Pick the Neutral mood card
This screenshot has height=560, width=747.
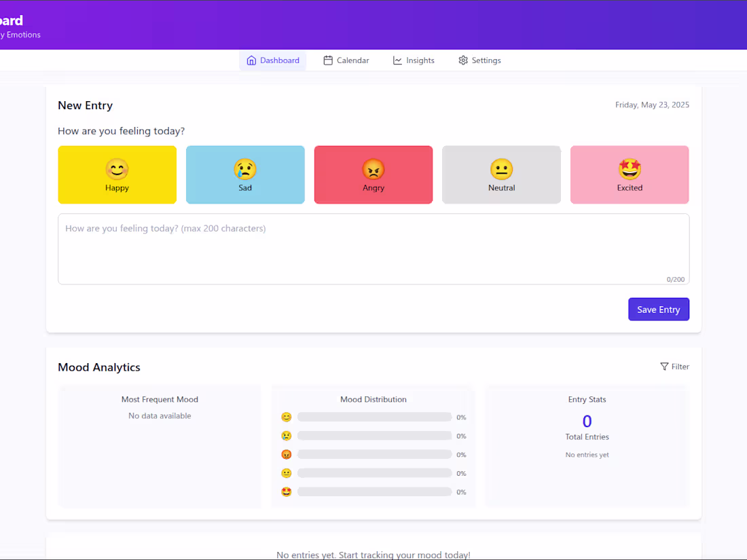click(502, 174)
